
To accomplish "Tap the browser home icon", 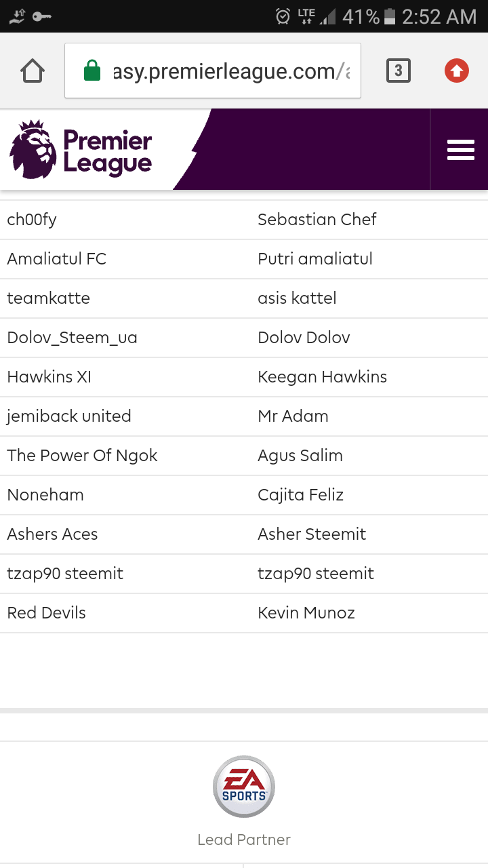I will tap(33, 71).
